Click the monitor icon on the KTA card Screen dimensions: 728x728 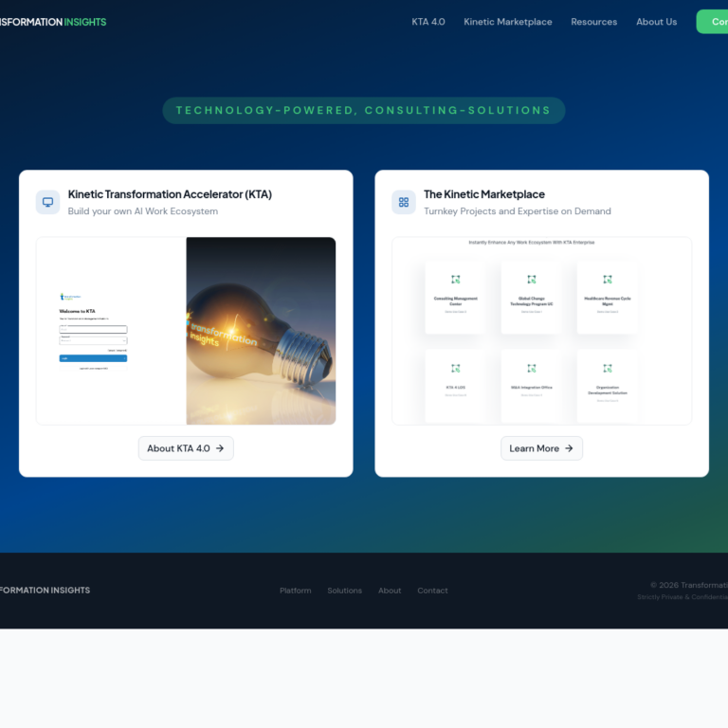tap(47, 203)
